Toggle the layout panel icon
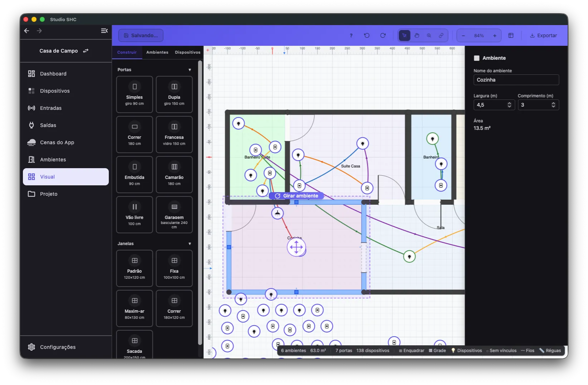Viewport: 588px width, 385px height. coord(511,35)
